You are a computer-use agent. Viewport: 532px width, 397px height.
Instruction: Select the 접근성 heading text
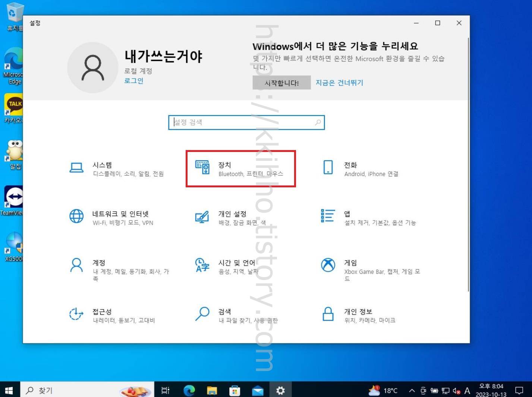click(x=102, y=311)
